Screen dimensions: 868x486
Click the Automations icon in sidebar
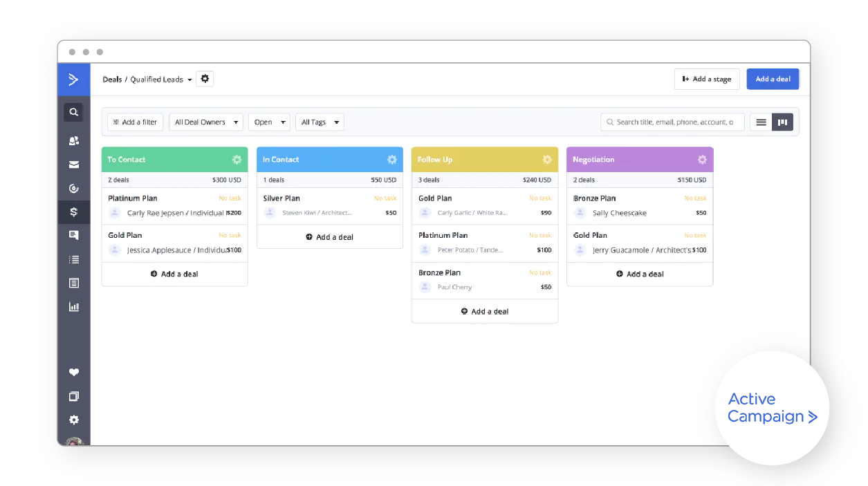click(74, 188)
